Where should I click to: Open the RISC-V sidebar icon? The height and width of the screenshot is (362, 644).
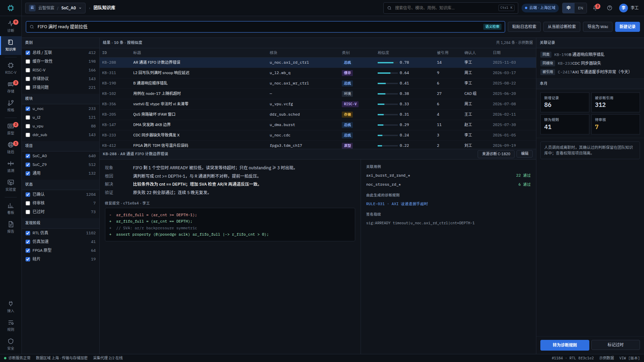11,68
